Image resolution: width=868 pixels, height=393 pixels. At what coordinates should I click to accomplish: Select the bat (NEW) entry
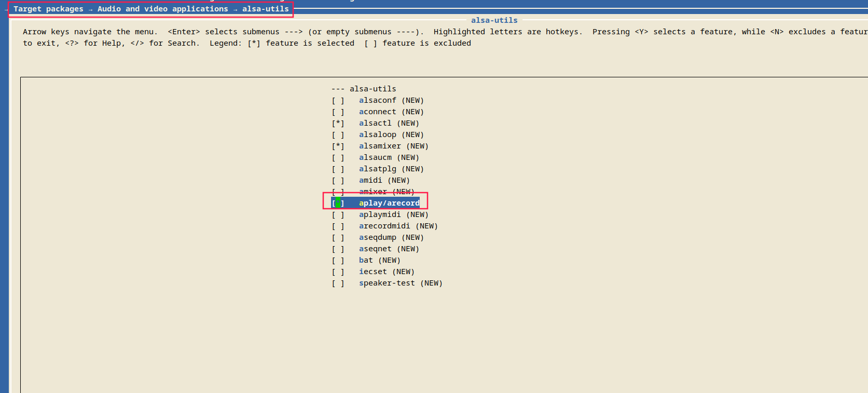[380, 260]
